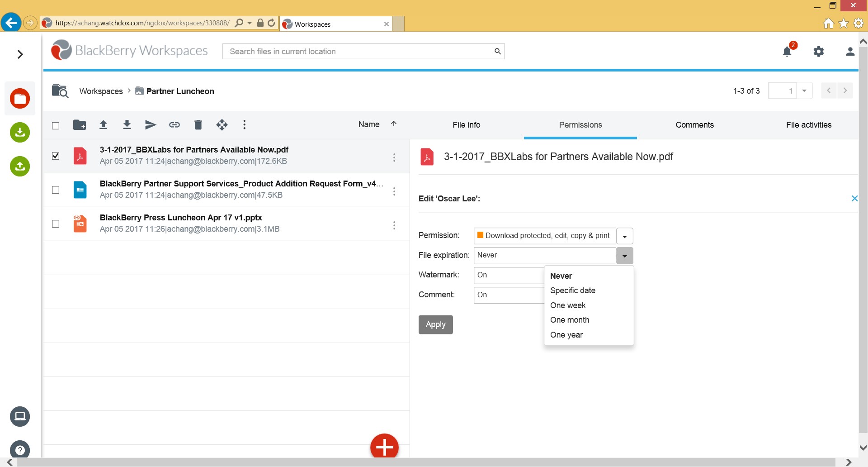Uncheck the BBXLabs PDF file checkbox
Screen dimensions: 868x467
[x=56, y=156]
